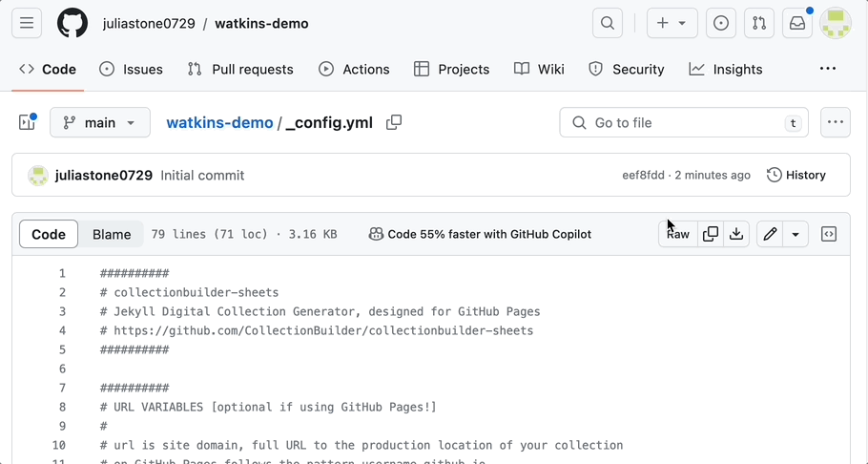View file History
The image size is (868, 464).
(796, 175)
